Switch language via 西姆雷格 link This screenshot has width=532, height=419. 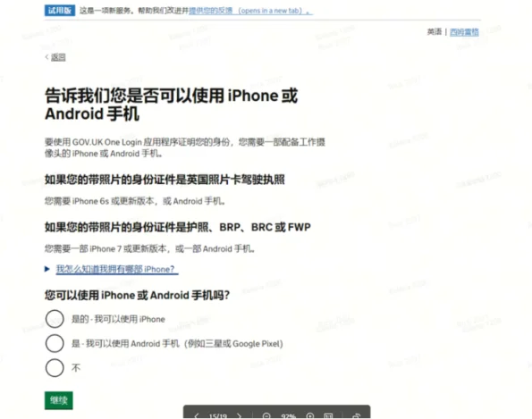(464, 32)
